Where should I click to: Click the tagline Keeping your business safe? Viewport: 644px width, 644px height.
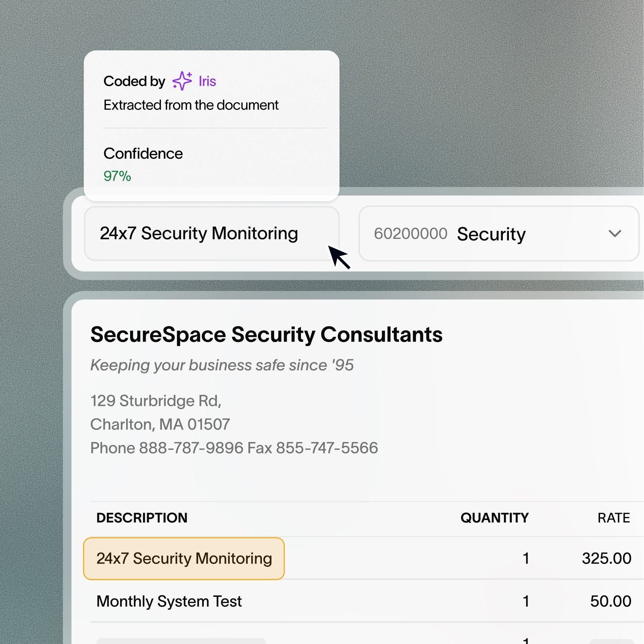pos(222,365)
